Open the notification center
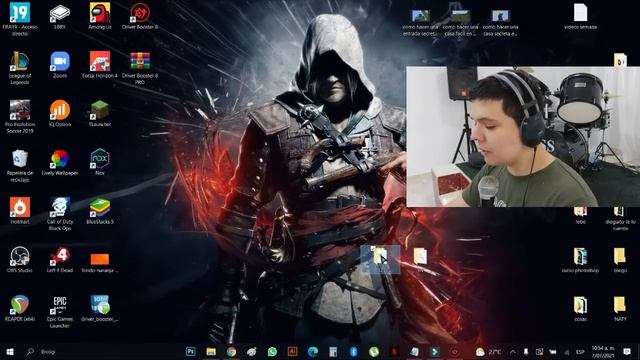 point(627,351)
